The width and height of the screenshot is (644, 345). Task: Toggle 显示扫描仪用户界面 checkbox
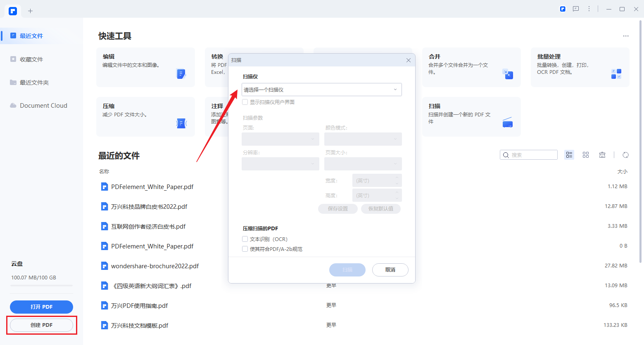click(x=245, y=102)
